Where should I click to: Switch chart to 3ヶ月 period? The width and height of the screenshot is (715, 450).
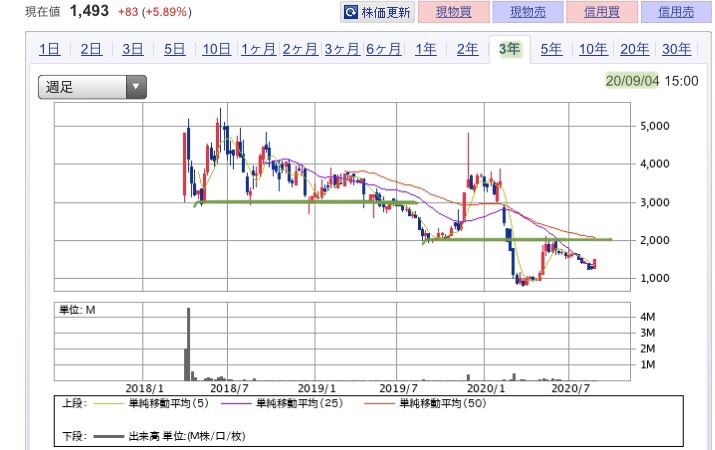[342, 49]
